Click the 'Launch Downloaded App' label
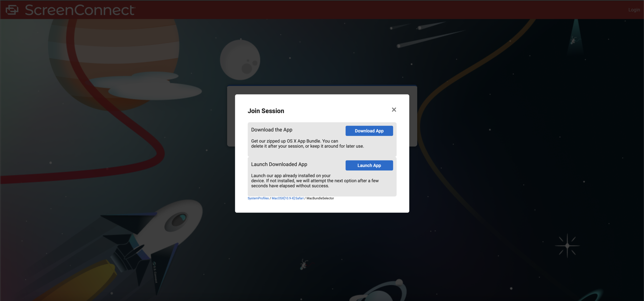 pyautogui.click(x=279, y=164)
